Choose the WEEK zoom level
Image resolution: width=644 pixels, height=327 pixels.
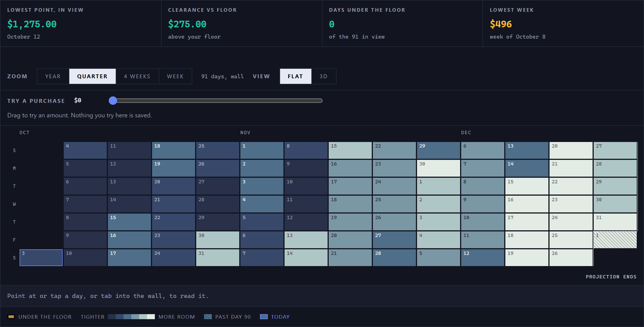click(175, 76)
